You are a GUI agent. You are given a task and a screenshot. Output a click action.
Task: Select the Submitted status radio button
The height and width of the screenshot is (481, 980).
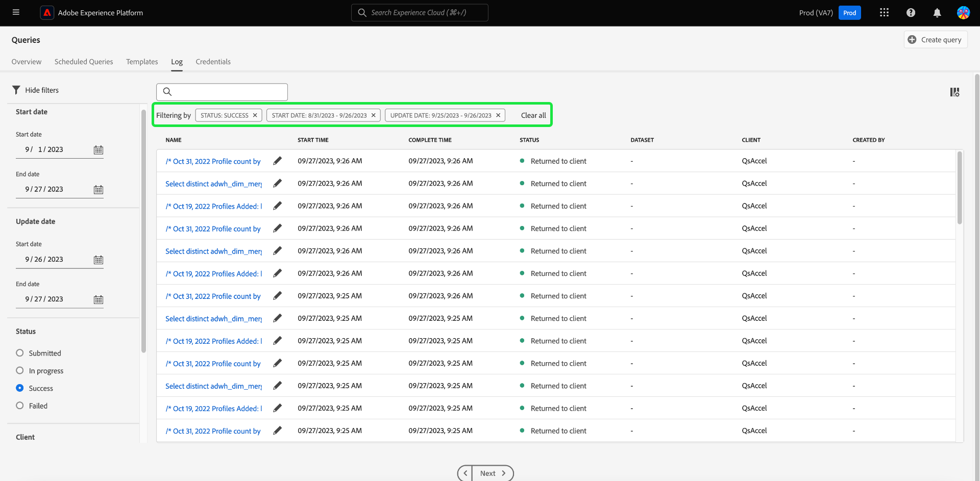coord(20,353)
